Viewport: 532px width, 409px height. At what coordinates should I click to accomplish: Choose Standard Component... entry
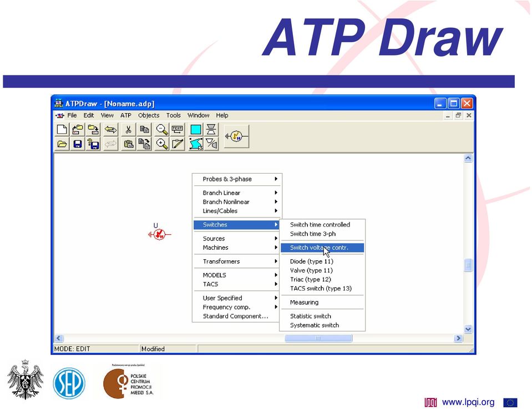click(x=237, y=316)
